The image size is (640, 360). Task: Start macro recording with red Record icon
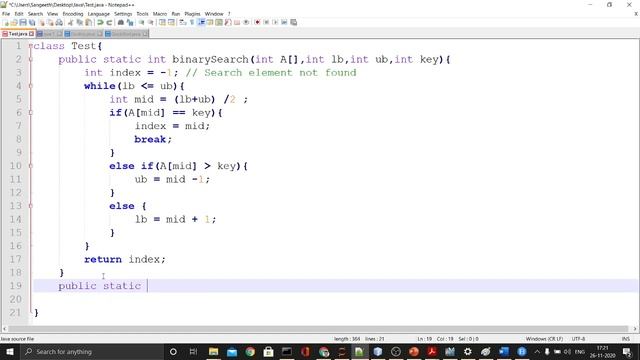(x=257, y=22)
